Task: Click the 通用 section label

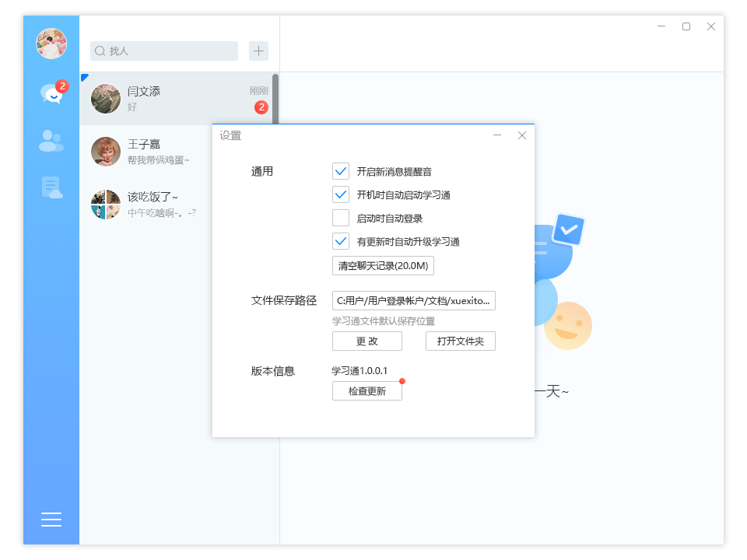Action: pyautogui.click(x=262, y=171)
